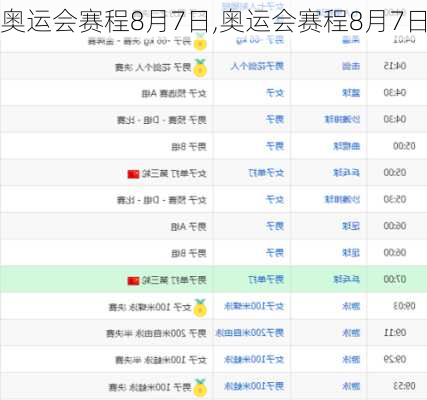Open 女子100米蝶泳 event link
This screenshot has height=400, width=427.
click(x=254, y=306)
